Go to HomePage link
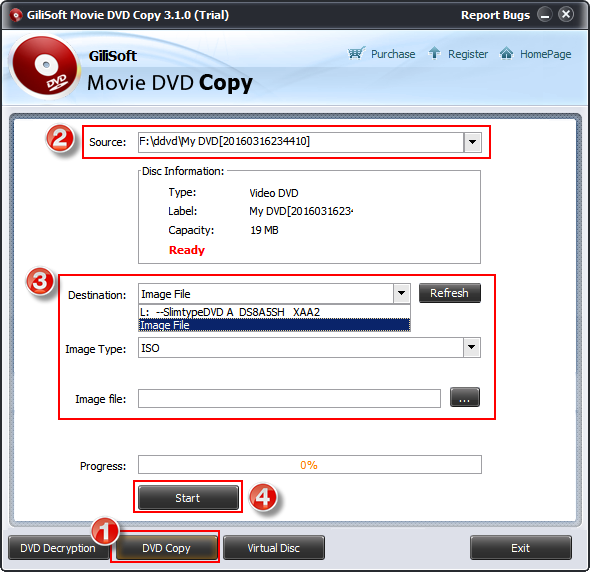The height and width of the screenshot is (572, 590). 545,54
